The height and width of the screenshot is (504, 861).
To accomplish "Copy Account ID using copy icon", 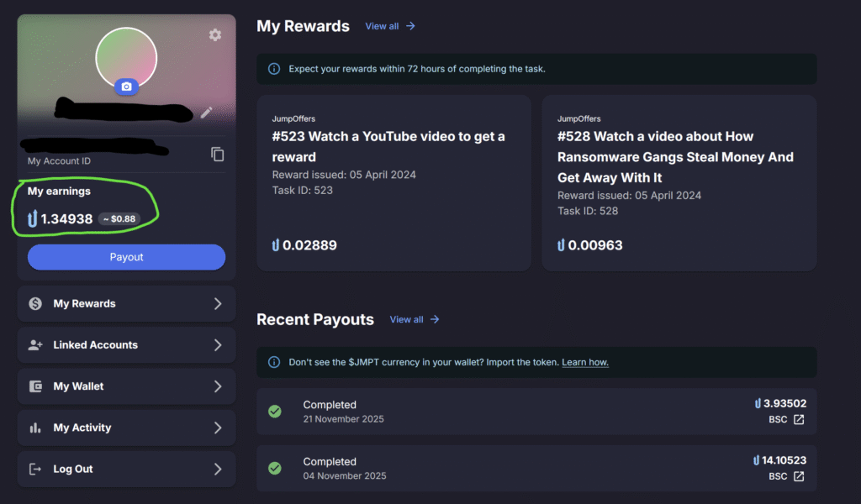I will click(217, 154).
